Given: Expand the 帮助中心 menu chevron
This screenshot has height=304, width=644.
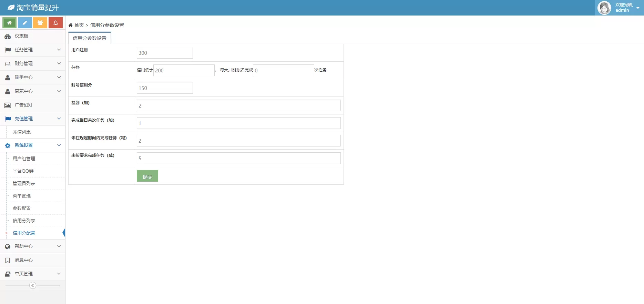Looking at the screenshot, I should (x=59, y=246).
